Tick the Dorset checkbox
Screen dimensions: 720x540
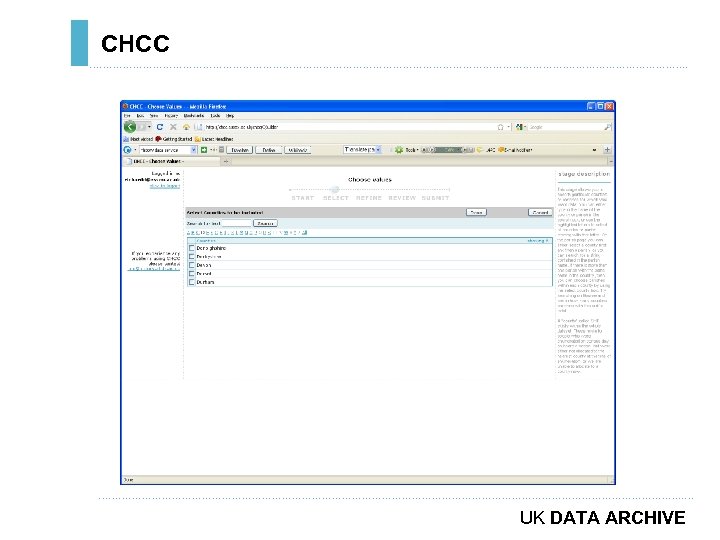pyautogui.click(x=192, y=274)
